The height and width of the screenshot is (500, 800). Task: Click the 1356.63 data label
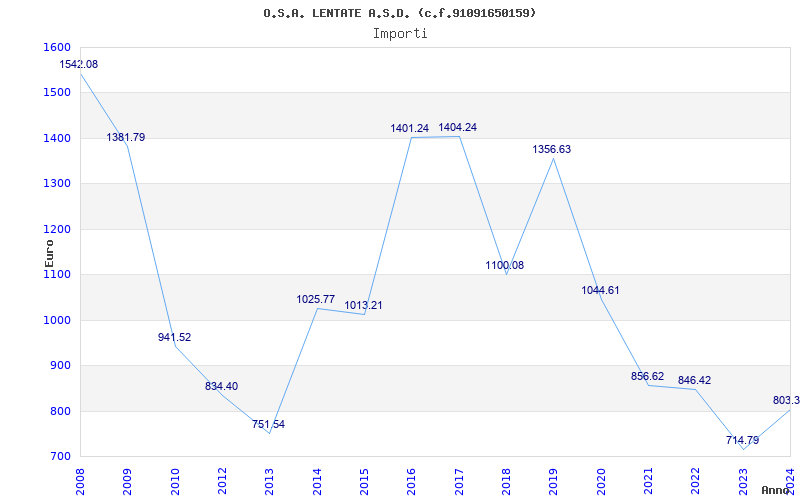[552, 149]
